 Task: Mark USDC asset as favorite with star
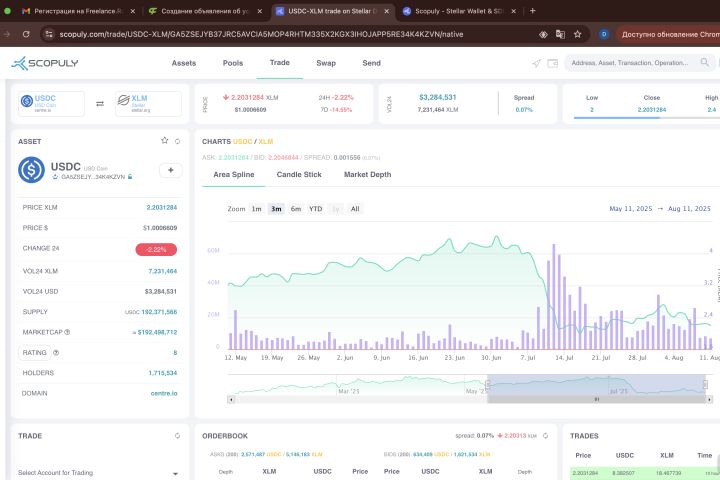coord(164,141)
